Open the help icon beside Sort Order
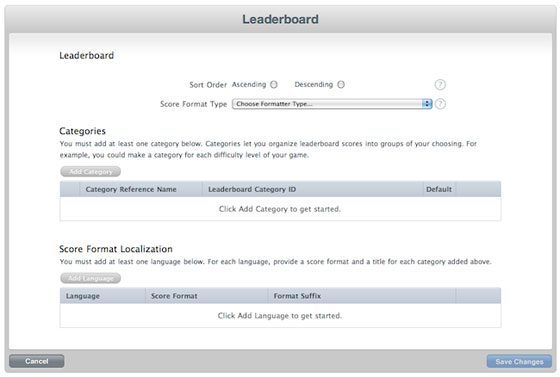 440,85
